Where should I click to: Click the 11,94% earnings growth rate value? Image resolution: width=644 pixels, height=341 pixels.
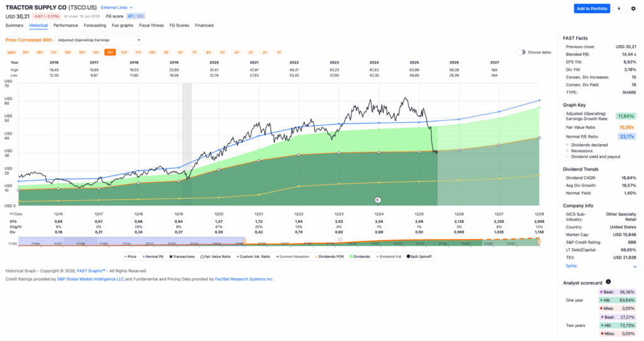pos(626,116)
